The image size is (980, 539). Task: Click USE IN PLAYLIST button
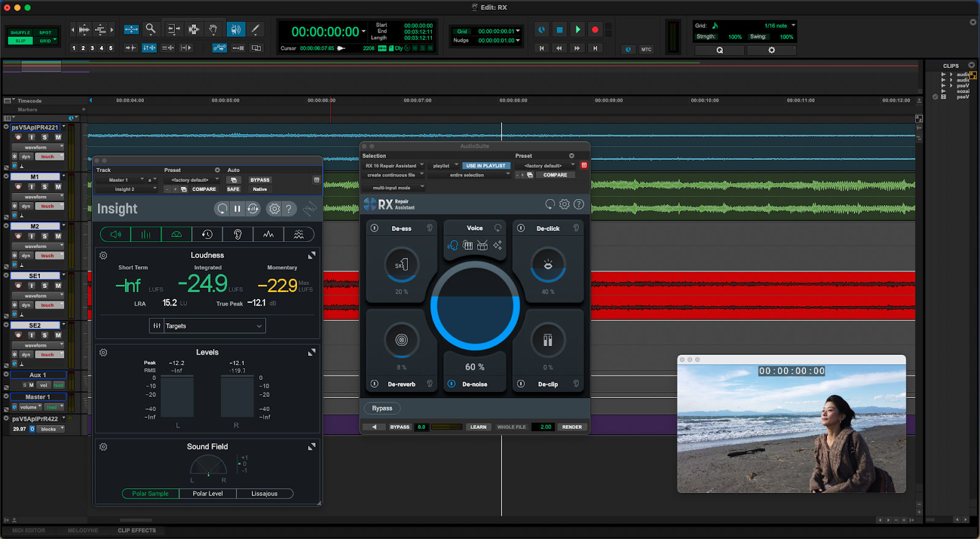486,165
